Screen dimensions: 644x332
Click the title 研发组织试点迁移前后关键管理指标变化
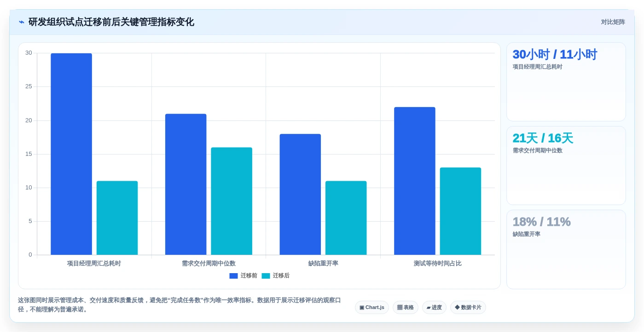(x=111, y=22)
